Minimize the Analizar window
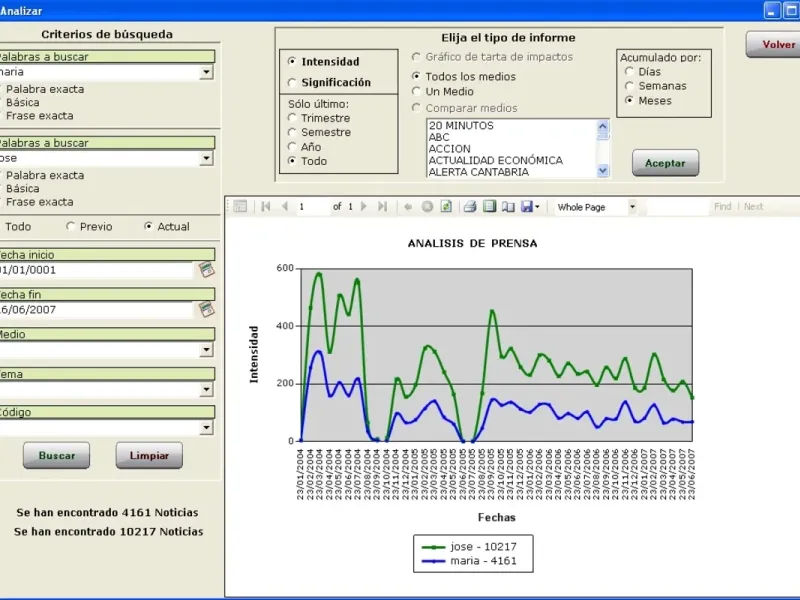800x600 pixels. pos(772,10)
